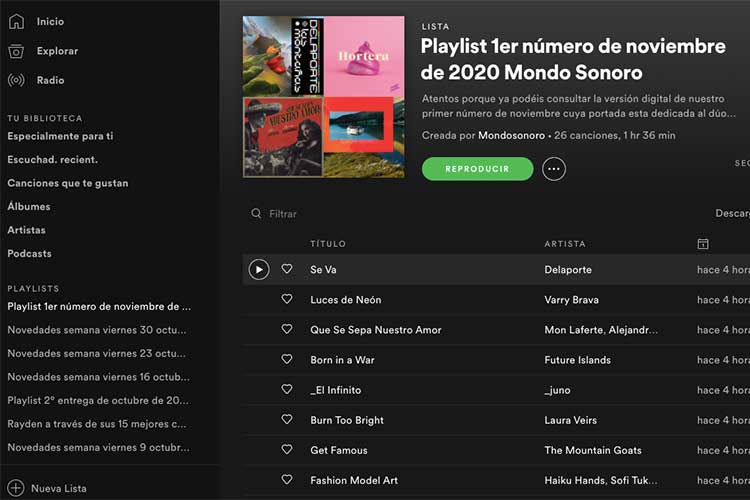Like the song _El Infinito
Image resolution: width=750 pixels, height=500 pixels.
pyautogui.click(x=287, y=389)
